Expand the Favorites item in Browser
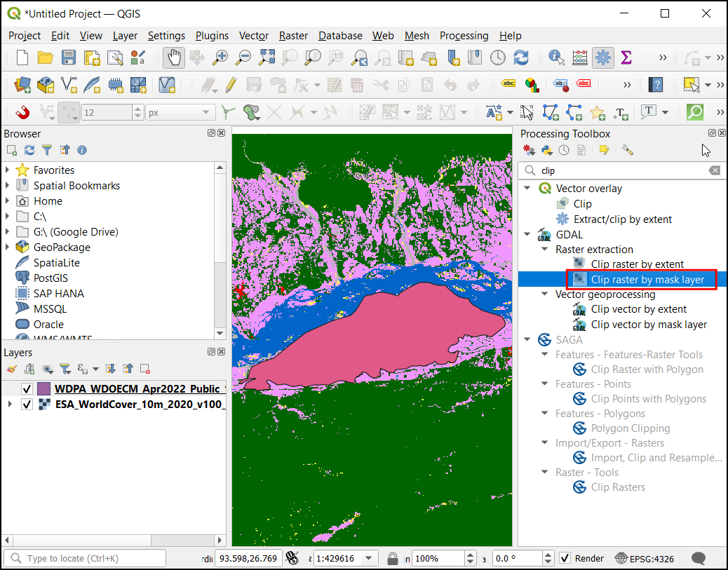This screenshot has height=570, width=728. point(8,170)
